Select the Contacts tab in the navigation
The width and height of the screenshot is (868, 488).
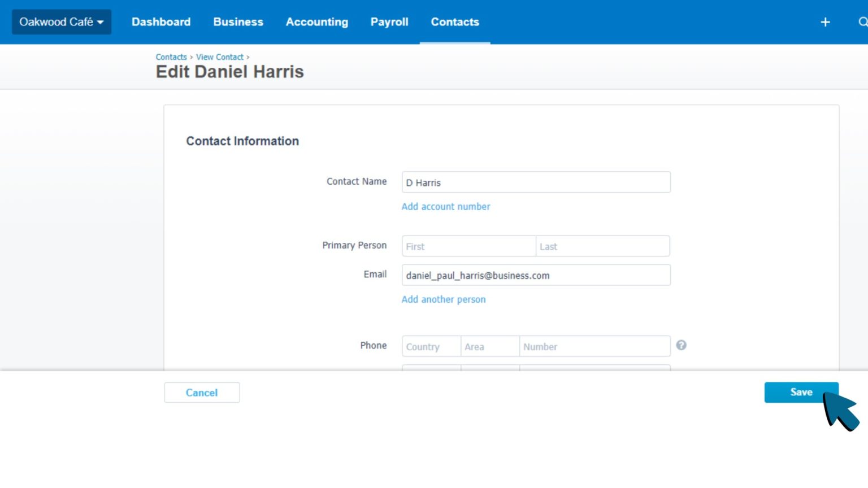455,22
